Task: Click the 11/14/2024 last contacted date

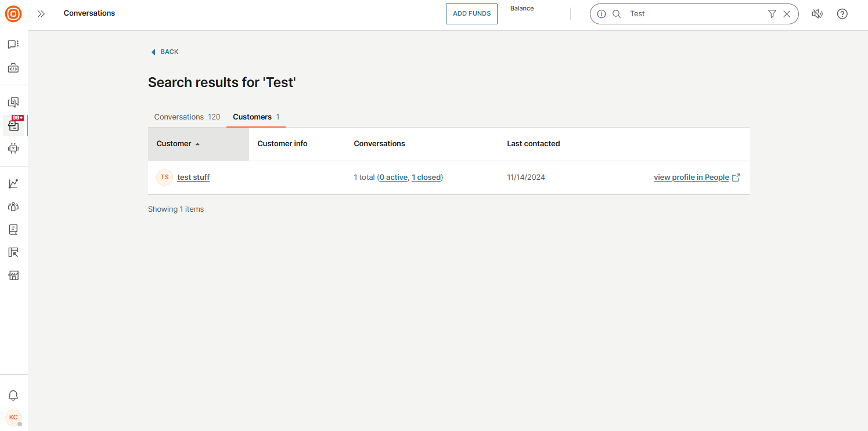Action: pos(526,178)
